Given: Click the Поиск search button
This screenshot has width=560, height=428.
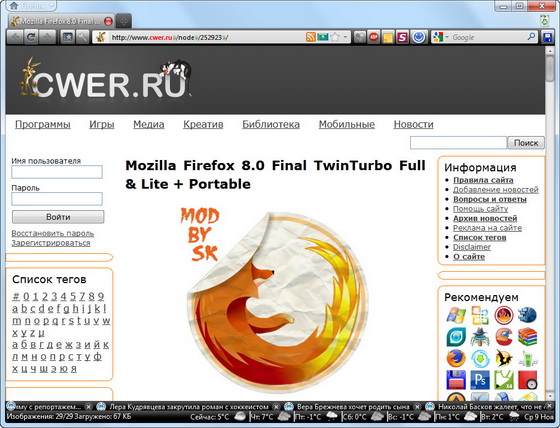Looking at the screenshot, I should [x=526, y=143].
